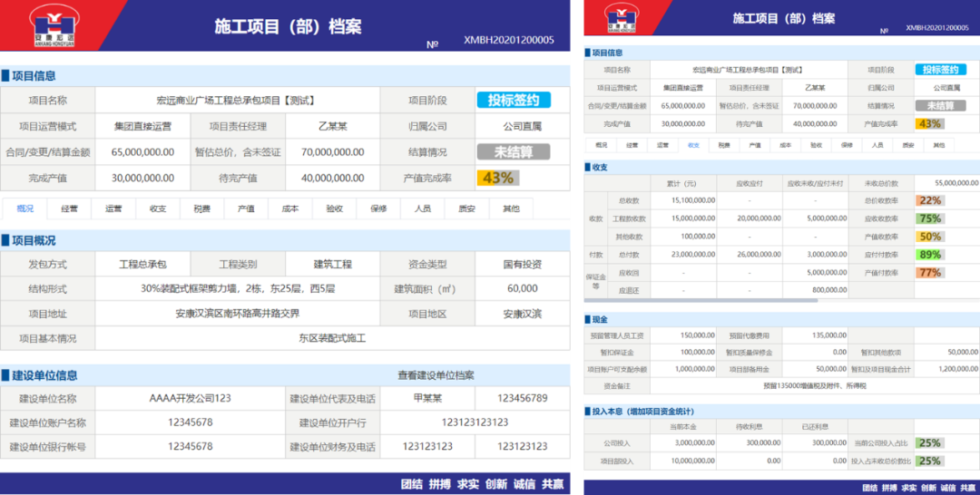980x495 pixels.
Task: Click the company logo in the right panel header
Action: click(621, 17)
